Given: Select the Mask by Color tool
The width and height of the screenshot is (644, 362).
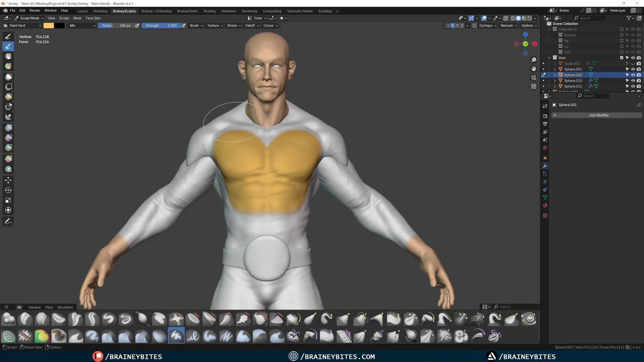Looking at the screenshot, I should (x=8, y=169).
